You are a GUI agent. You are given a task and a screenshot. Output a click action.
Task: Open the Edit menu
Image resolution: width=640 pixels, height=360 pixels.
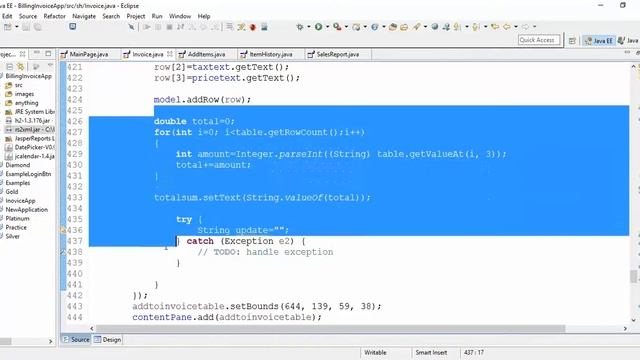coord(7,16)
